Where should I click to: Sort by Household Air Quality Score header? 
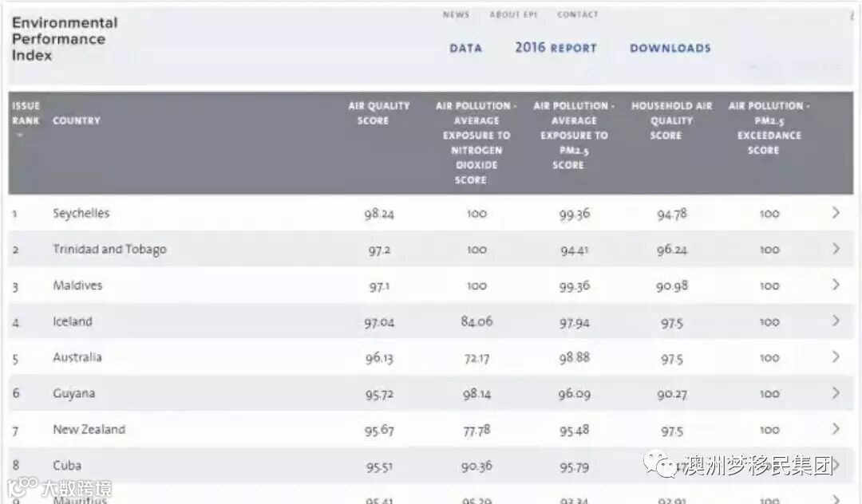tap(671, 120)
